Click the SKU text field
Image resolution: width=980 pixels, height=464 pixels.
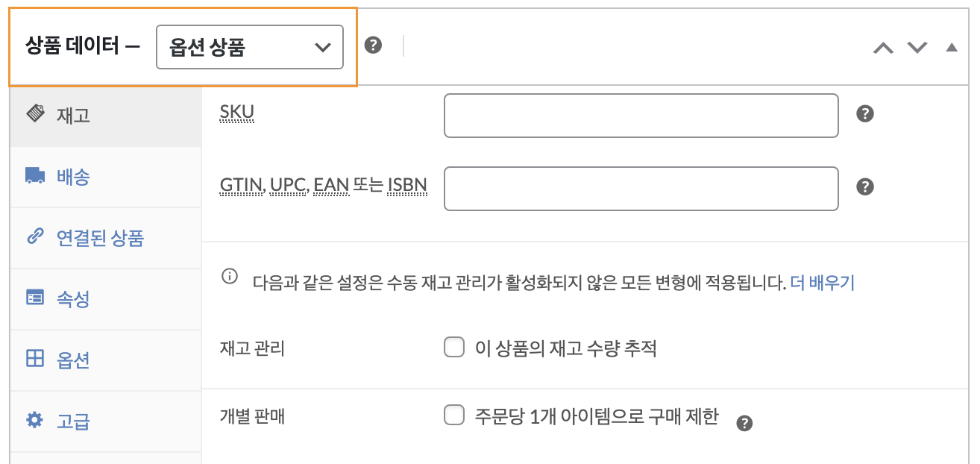coord(641,116)
